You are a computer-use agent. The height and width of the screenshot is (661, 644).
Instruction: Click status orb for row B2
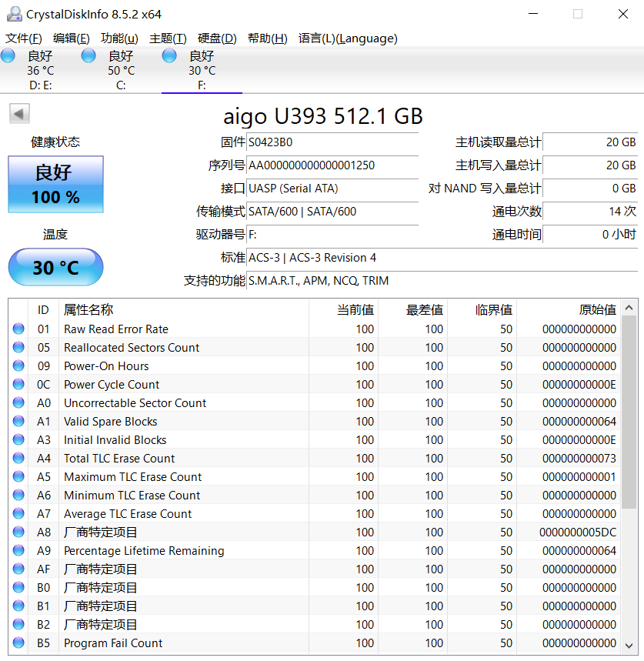[18, 624]
